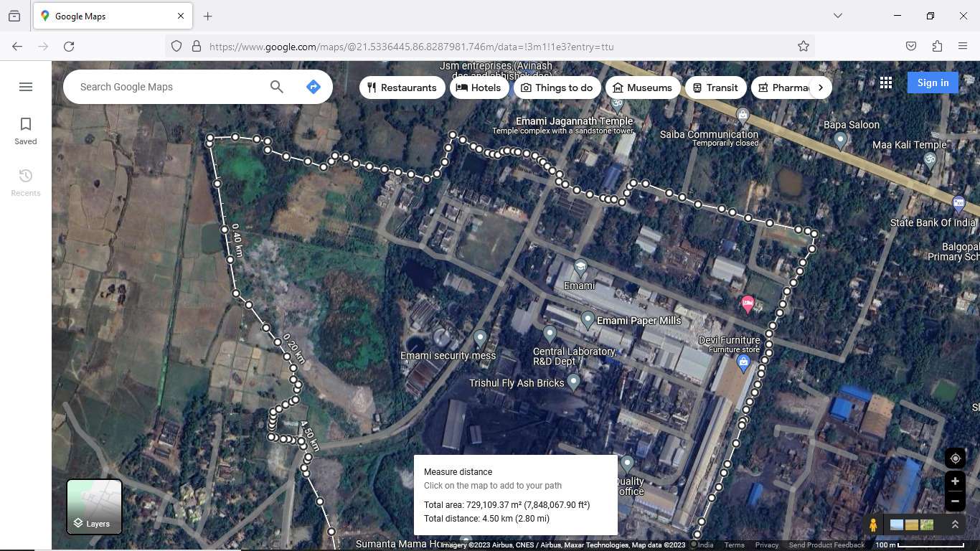The height and width of the screenshot is (551, 980).
Task: Click the Emami graduation-cap marker
Action: (x=580, y=269)
